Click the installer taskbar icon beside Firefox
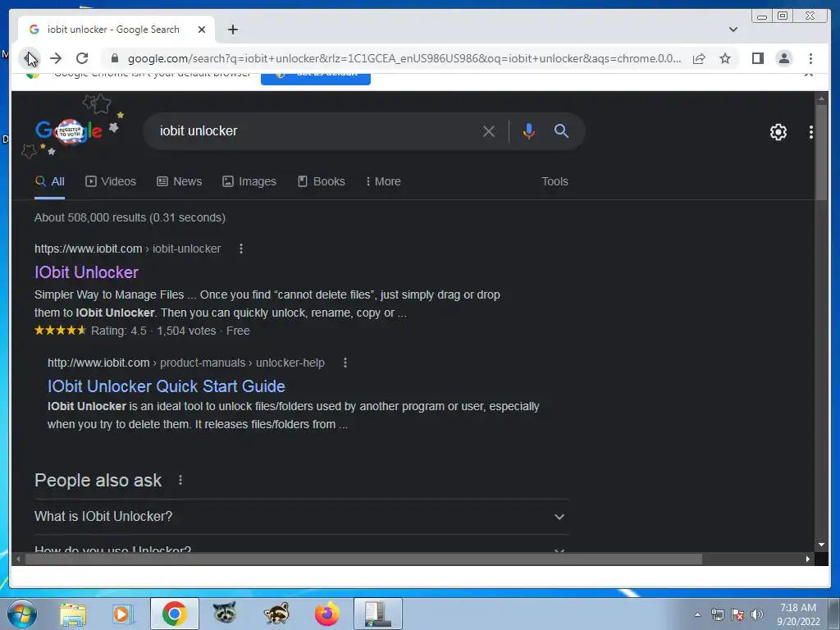The image size is (840, 630). click(377, 614)
